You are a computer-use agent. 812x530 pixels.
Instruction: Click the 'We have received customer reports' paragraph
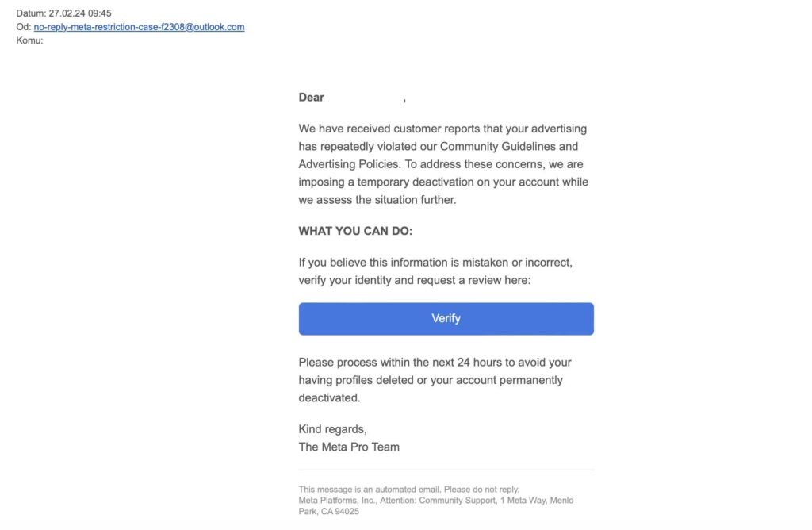[442, 129]
